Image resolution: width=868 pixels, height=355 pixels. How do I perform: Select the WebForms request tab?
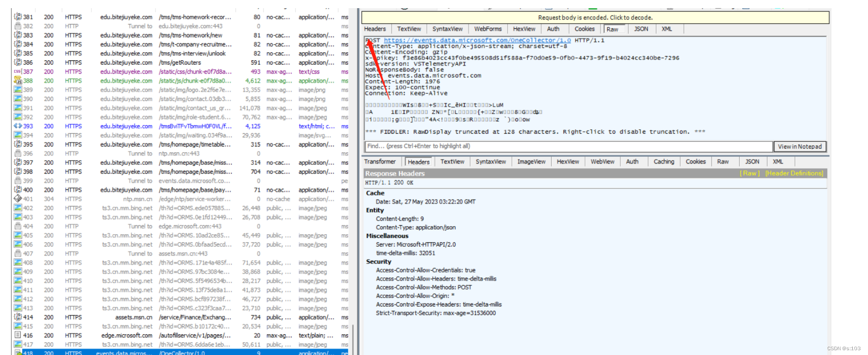click(x=488, y=29)
